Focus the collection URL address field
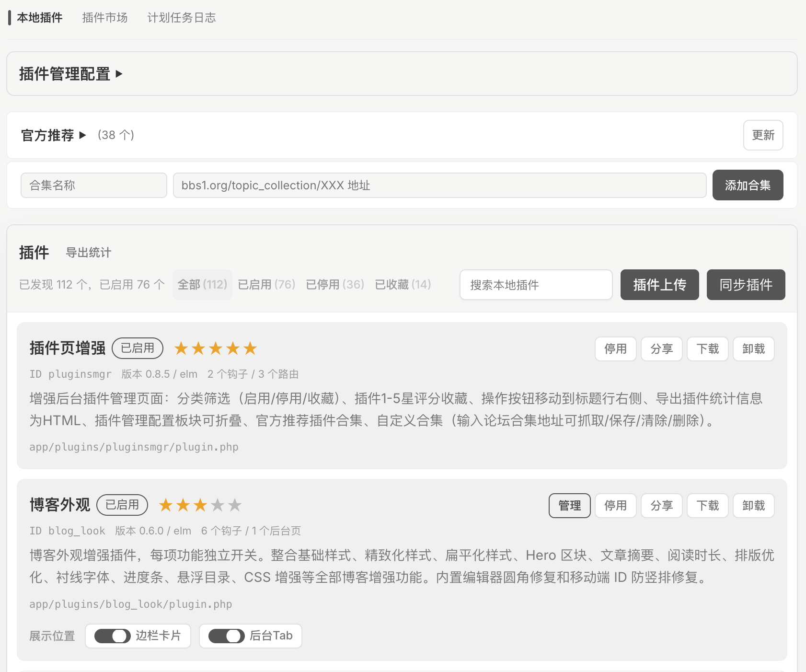The height and width of the screenshot is (672, 806). click(440, 185)
